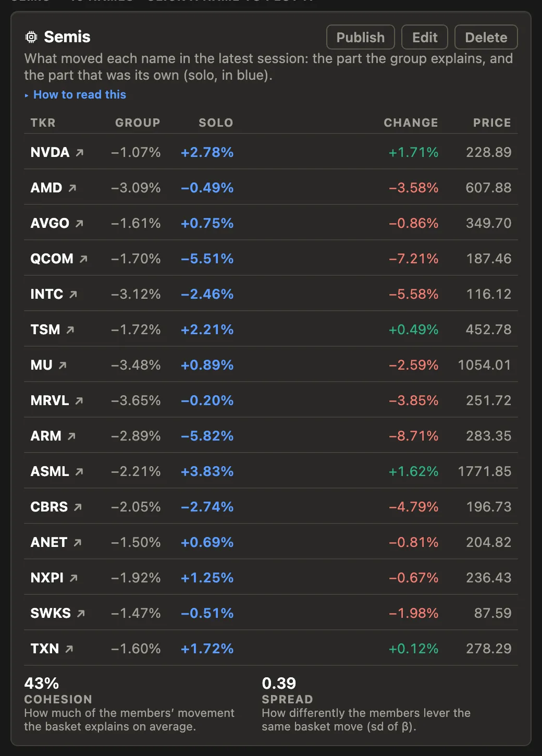
Task: Sort by the SOLO column header
Action: click(x=216, y=123)
